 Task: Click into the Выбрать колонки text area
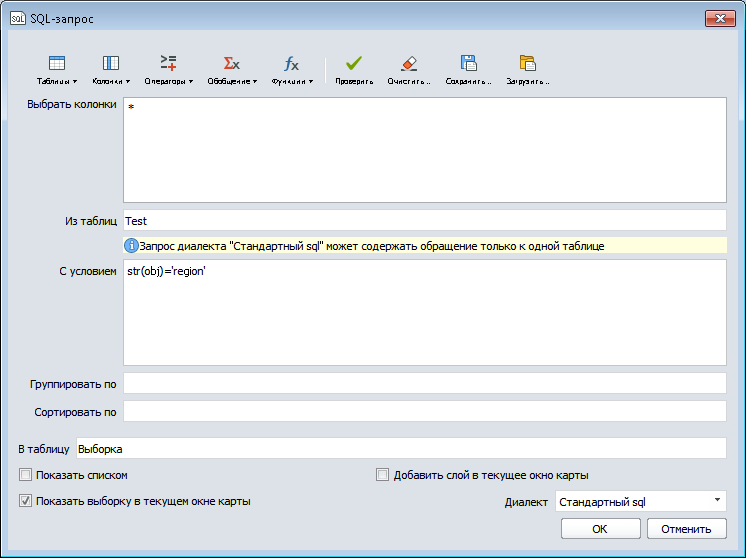(424, 150)
